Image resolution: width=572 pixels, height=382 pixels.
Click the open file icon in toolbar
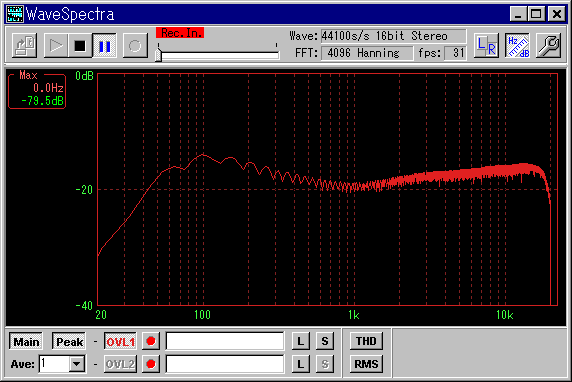pos(24,46)
